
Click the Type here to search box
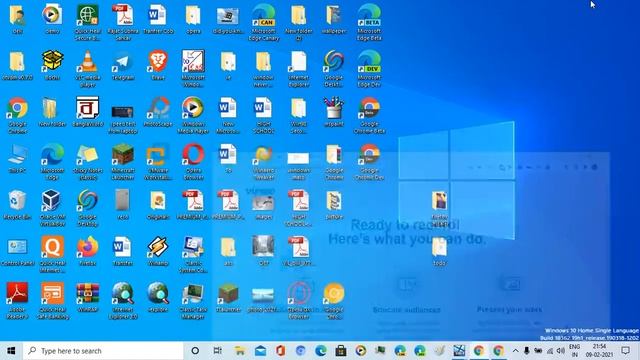103,351
